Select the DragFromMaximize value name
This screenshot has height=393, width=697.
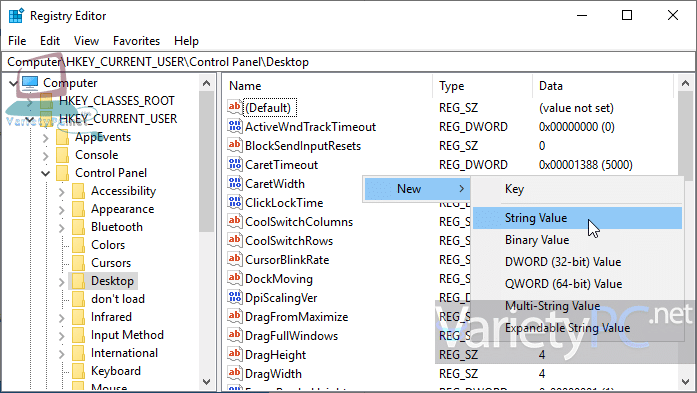coord(296,317)
